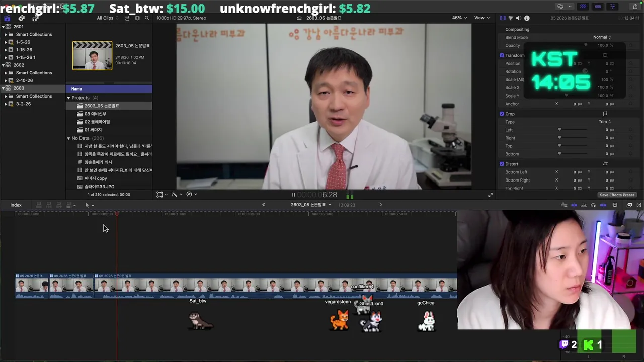
Task: Show the Color inspector triangle icon
Action: tap(511, 18)
